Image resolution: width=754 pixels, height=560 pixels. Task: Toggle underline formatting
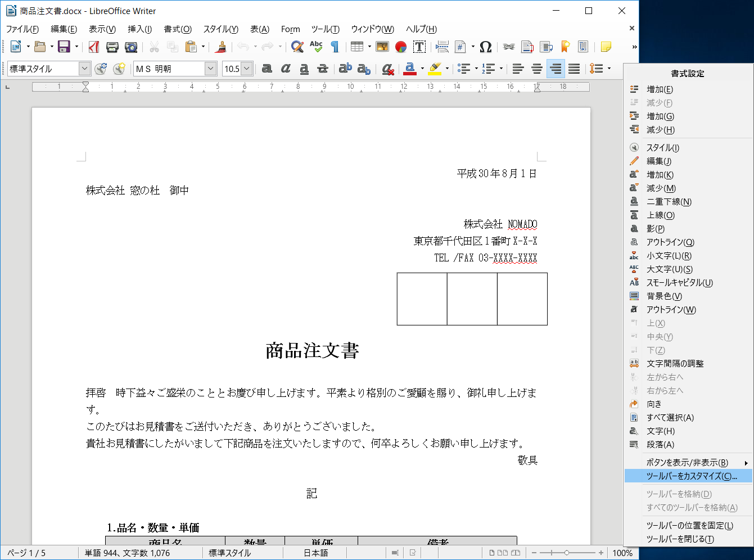(x=304, y=69)
